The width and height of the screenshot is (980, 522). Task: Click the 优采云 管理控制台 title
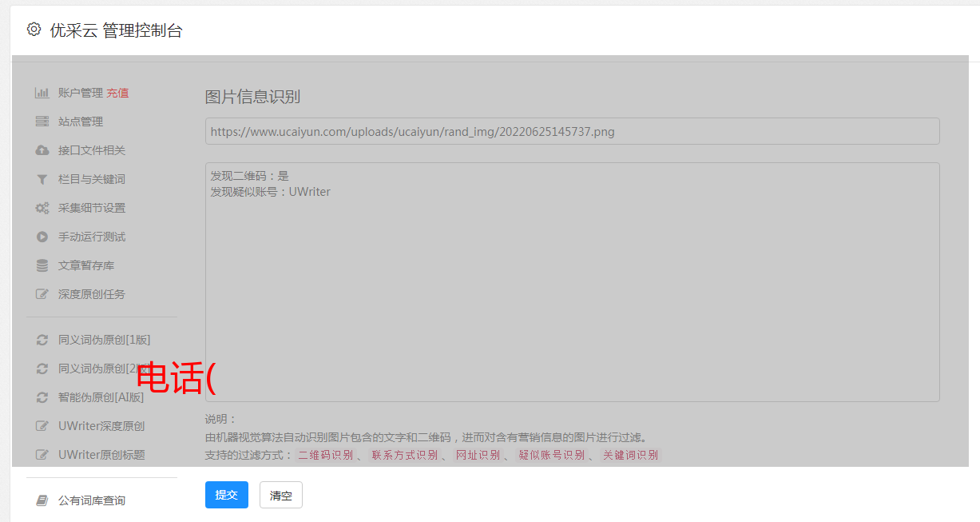[117, 30]
